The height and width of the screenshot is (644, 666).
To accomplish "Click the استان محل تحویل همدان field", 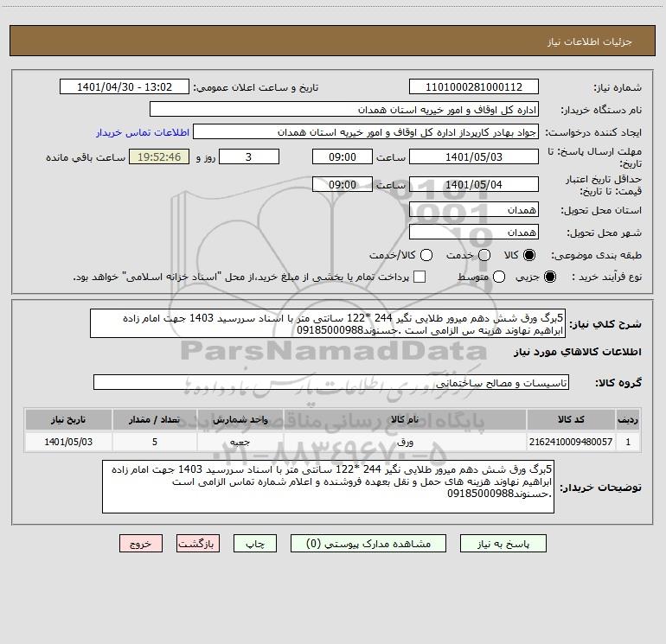I will click(x=474, y=210).
